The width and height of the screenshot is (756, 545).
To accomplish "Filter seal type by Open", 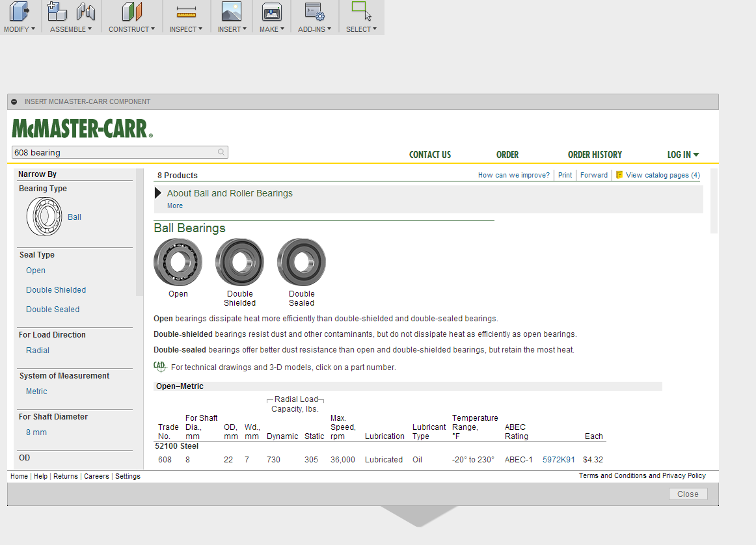I will pos(36,271).
